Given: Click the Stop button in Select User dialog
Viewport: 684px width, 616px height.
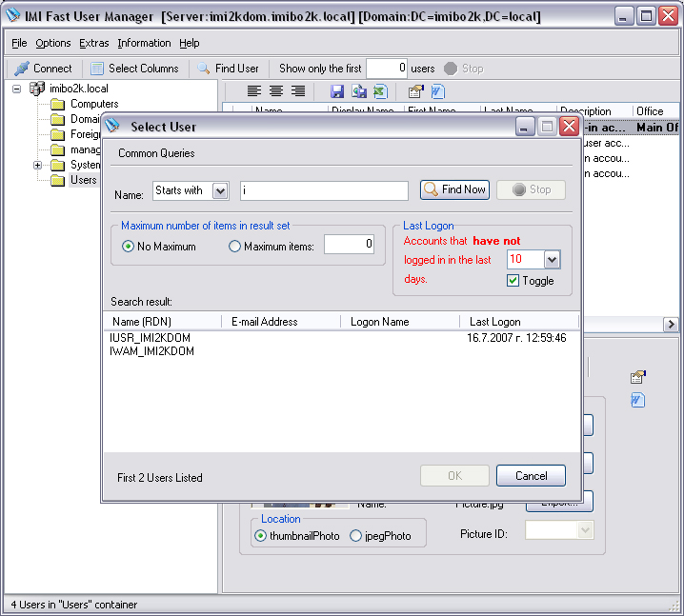Looking at the screenshot, I should (x=531, y=189).
